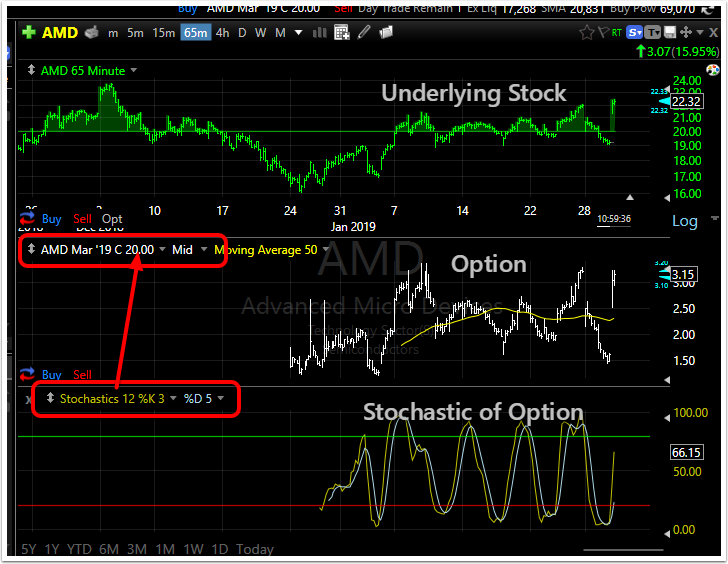Click the up-down arrows beside AMD 65 Minute
728x564 pixels.
pyautogui.click(x=31, y=70)
